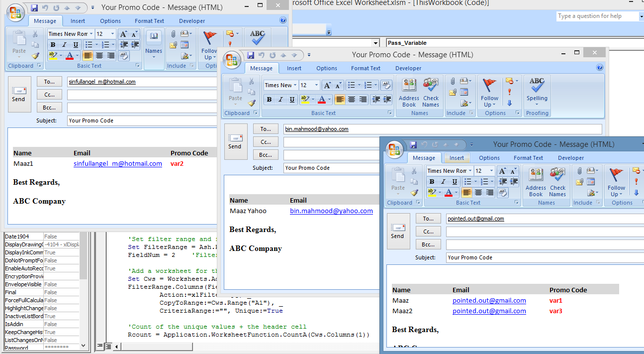Image resolution: width=644 pixels, height=354 pixels.
Task: Click Save icon in yahoo.com message title bar
Action: click(x=251, y=55)
